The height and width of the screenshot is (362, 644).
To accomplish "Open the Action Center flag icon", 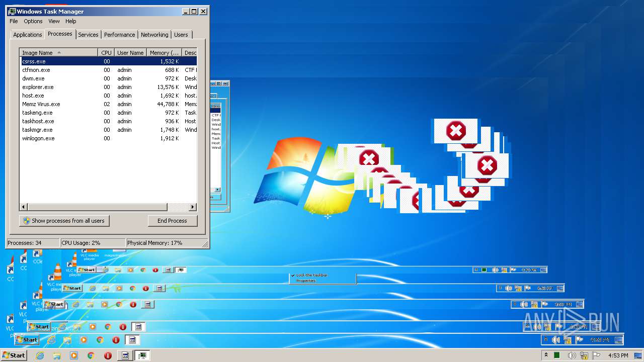I will (596, 355).
